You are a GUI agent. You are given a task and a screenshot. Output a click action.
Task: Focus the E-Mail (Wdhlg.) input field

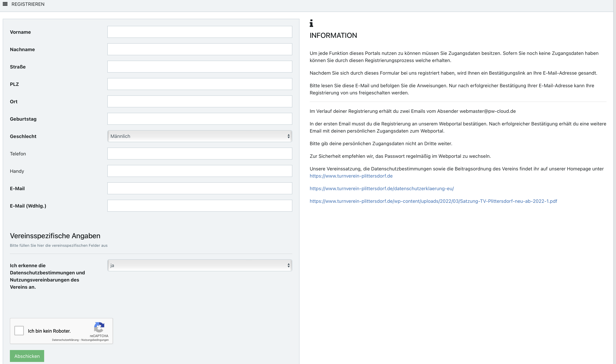[200, 206]
